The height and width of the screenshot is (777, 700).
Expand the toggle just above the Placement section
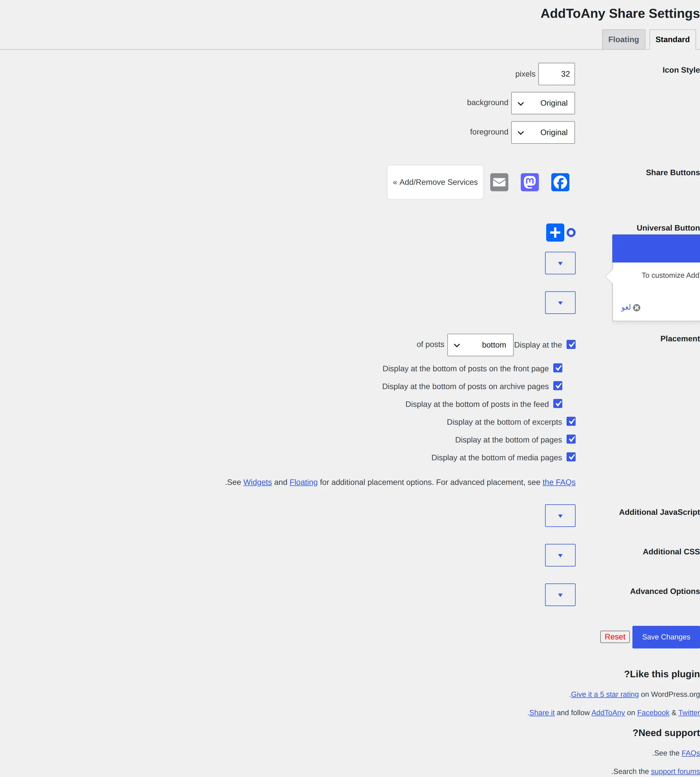(x=560, y=303)
